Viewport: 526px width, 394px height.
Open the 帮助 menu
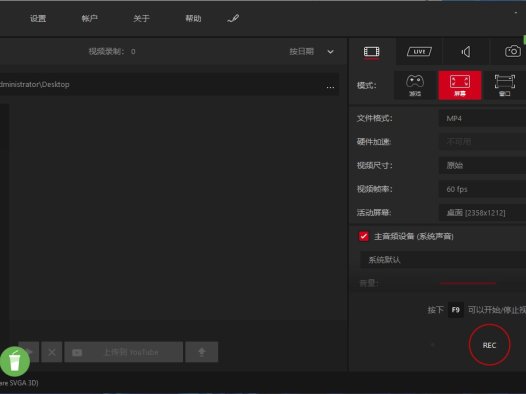193,18
